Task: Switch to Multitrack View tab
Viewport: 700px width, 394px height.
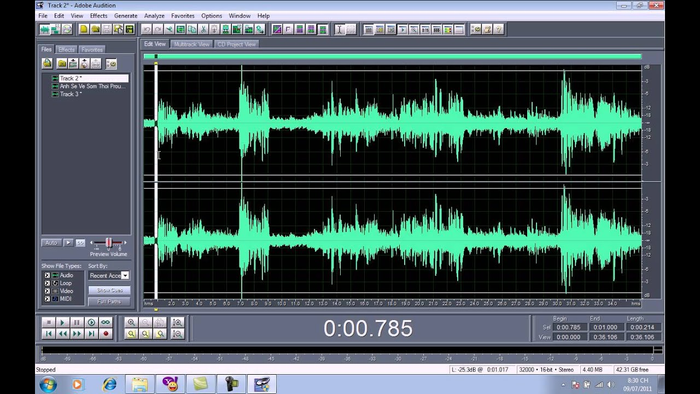Action: (x=192, y=44)
